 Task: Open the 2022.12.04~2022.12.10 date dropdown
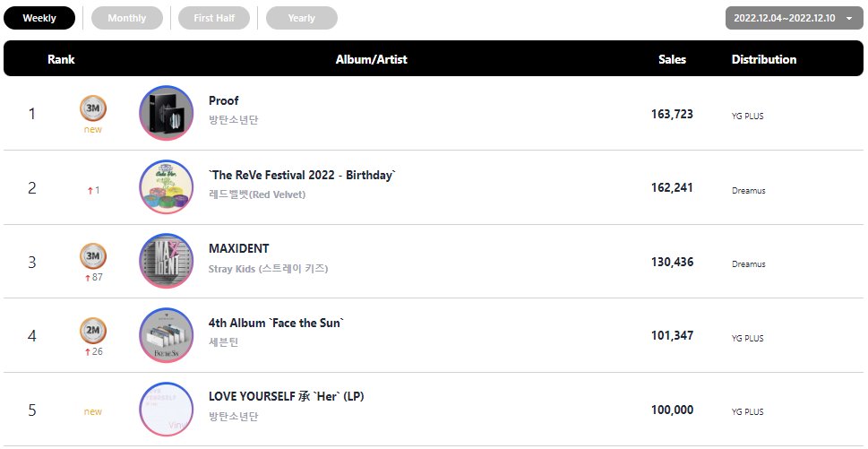click(x=795, y=18)
